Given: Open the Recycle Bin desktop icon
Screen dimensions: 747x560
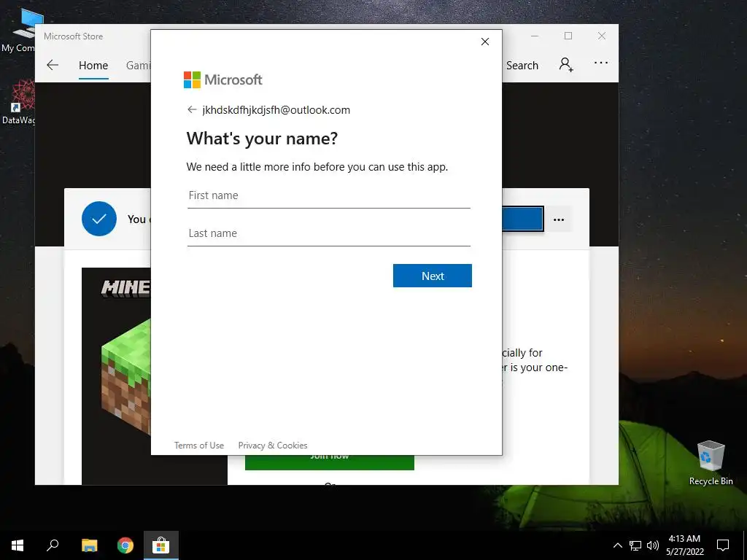Looking at the screenshot, I should coord(711,463).
